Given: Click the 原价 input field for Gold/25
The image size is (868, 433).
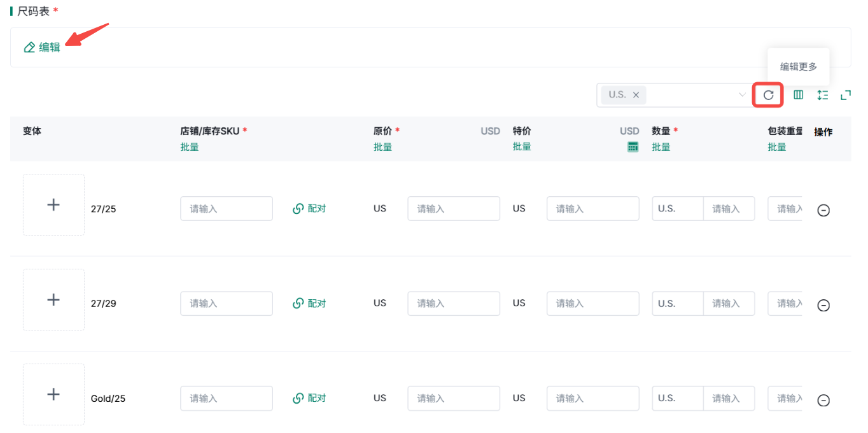Looking at the screenshot, I should click(x=453, y=398).
